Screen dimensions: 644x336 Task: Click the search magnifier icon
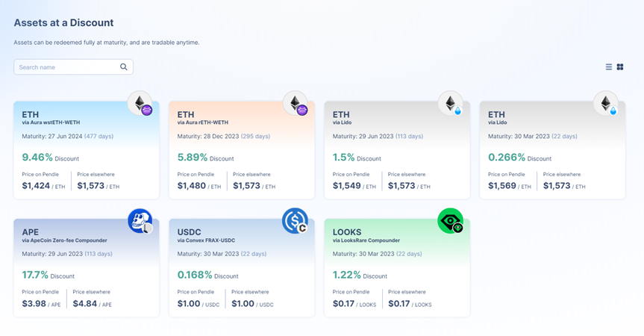124,67
